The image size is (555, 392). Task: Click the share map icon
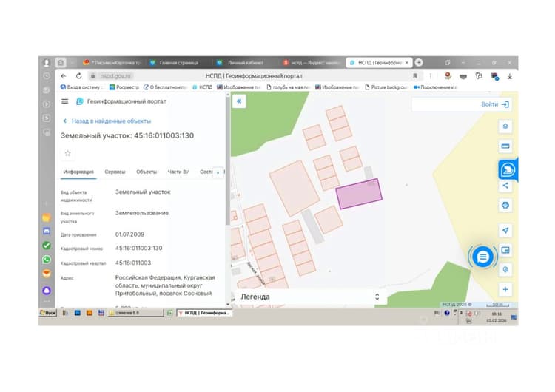pos(505,186)
